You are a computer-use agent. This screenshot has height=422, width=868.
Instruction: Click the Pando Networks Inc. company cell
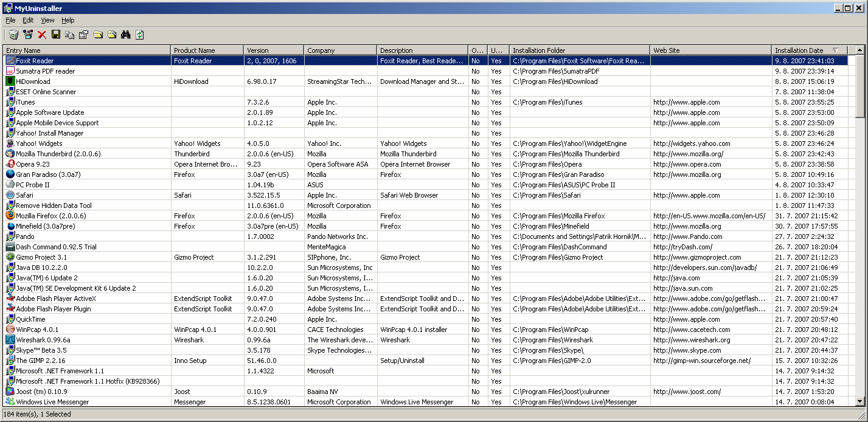tap(338, 237)
